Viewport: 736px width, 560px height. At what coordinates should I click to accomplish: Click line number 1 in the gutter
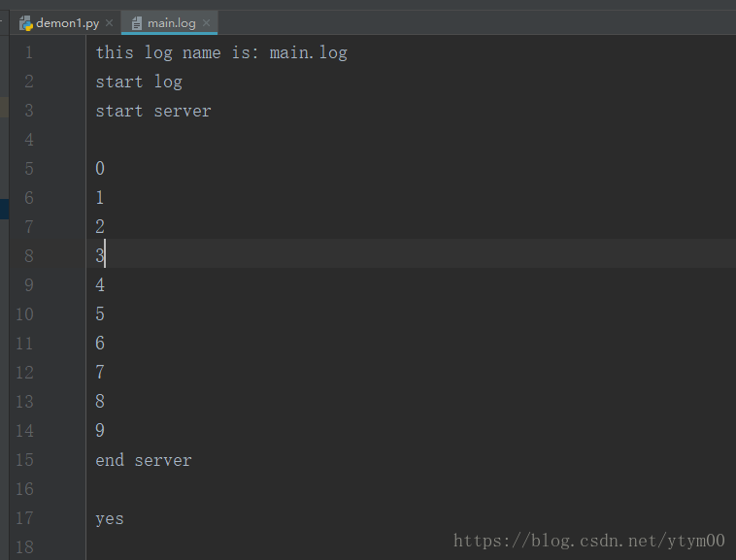pyautogui.click(x=29, y=52)
